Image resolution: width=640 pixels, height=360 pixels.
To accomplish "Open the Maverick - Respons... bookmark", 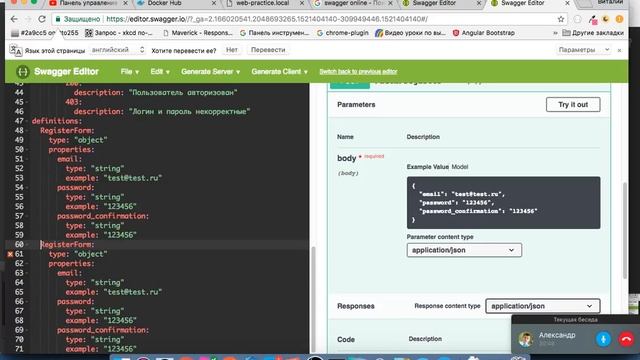I will click(198, 33).
